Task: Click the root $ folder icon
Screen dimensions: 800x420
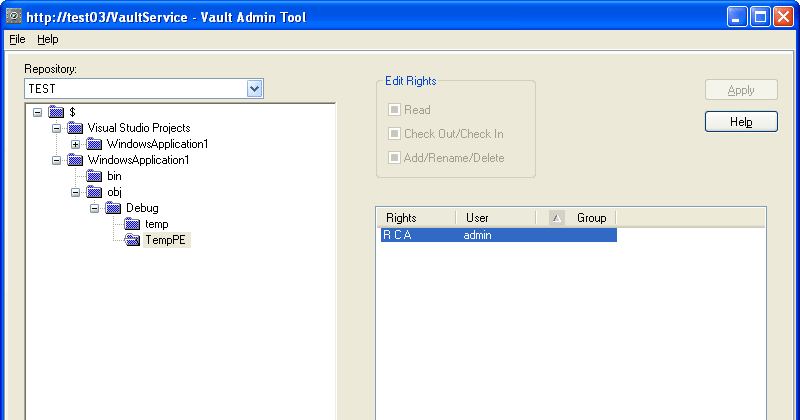Action: point(56,112)
